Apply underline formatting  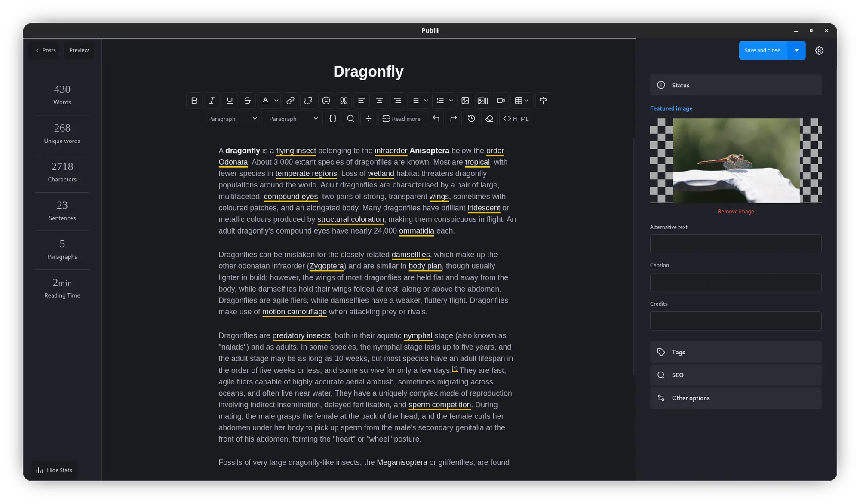pos(230,101)
